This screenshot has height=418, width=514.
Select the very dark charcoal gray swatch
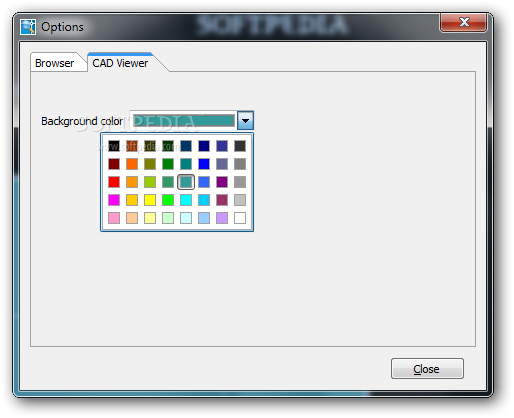(x=240, y=146)
